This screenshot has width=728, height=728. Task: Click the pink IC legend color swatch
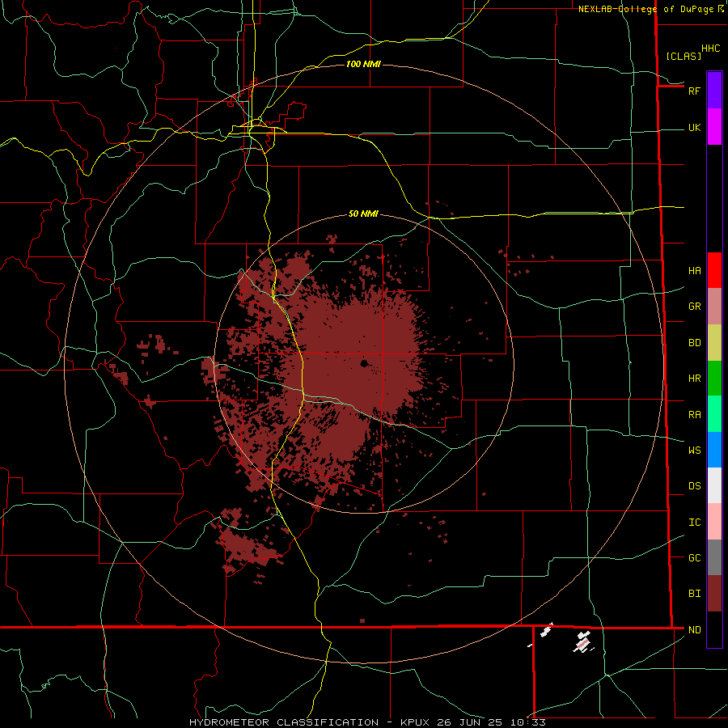click(714, 522)
